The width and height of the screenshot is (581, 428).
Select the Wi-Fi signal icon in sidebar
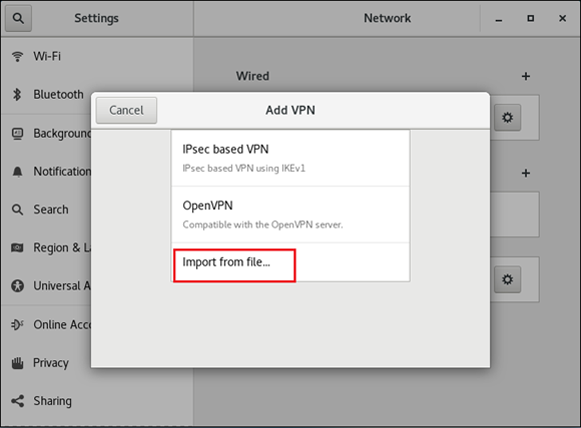(17, 56)
